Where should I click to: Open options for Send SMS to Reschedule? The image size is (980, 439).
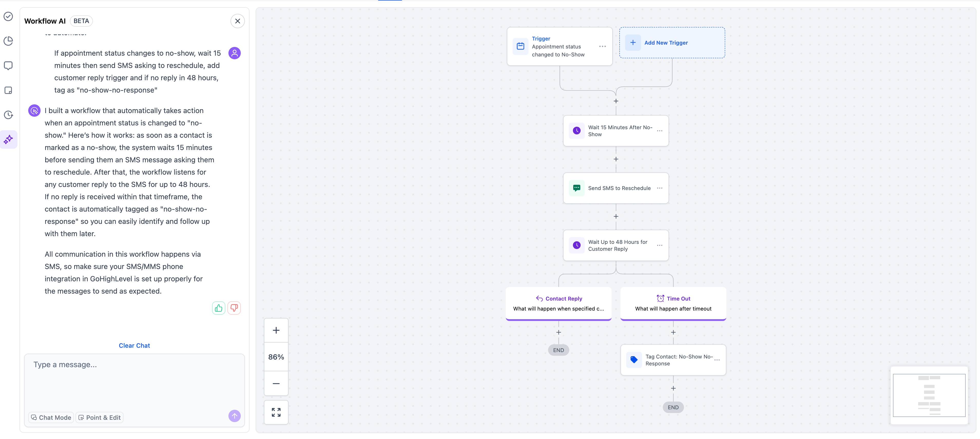coord(659,188)
